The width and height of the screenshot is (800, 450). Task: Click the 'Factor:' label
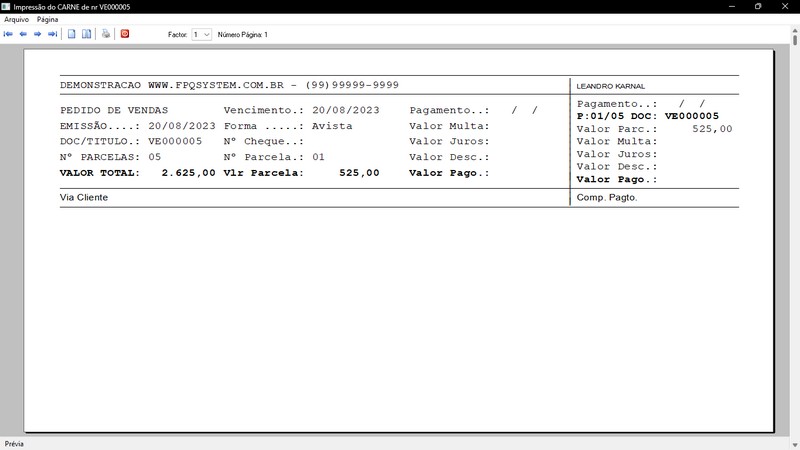(x=178, y=35)
